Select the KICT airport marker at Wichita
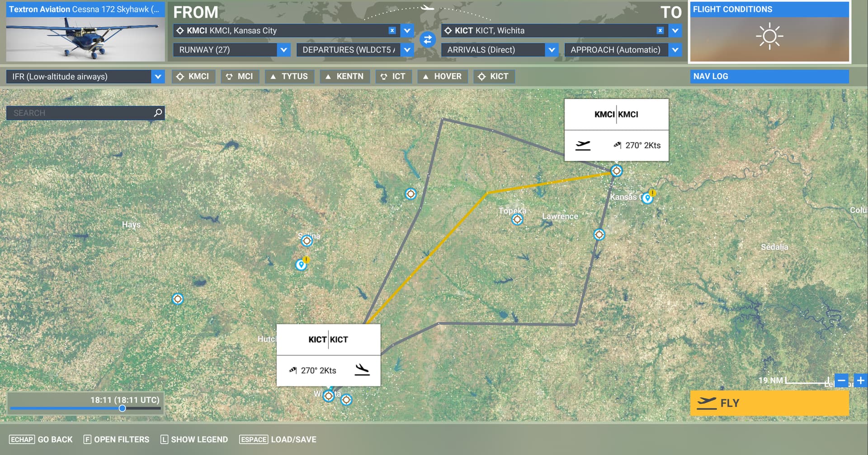 click(329, 396)
